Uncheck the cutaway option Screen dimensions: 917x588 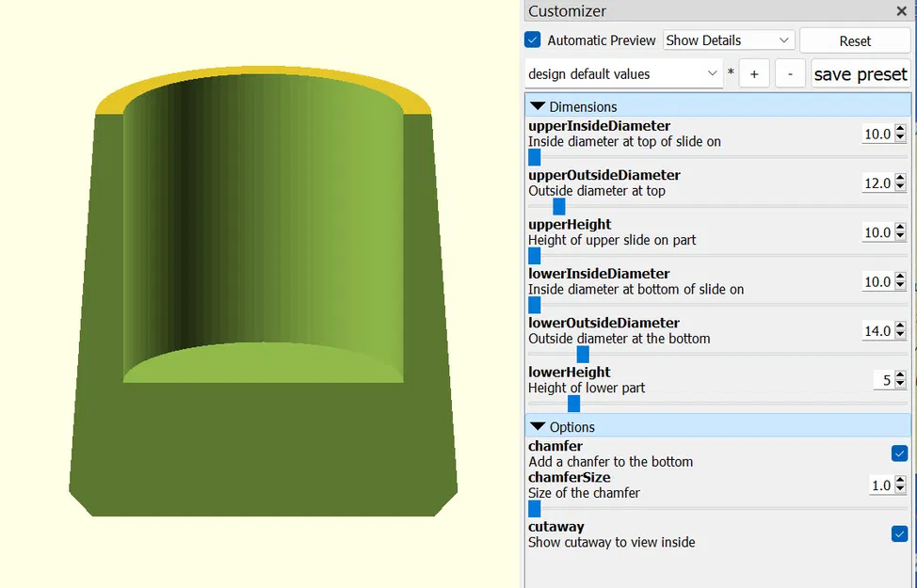point(899,533)
